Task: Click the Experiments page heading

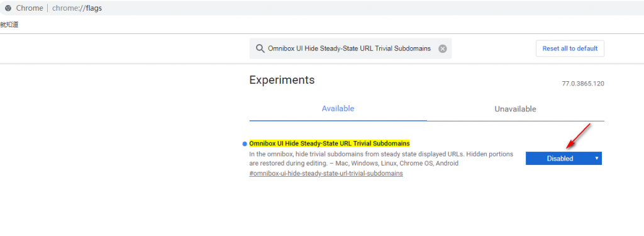Action: tap(282, 80)
